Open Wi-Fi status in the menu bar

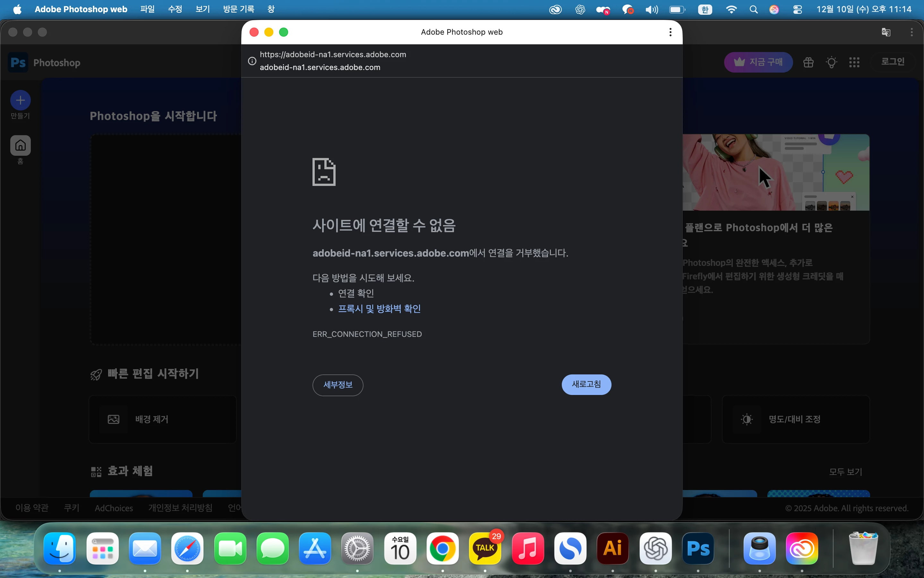731,10
